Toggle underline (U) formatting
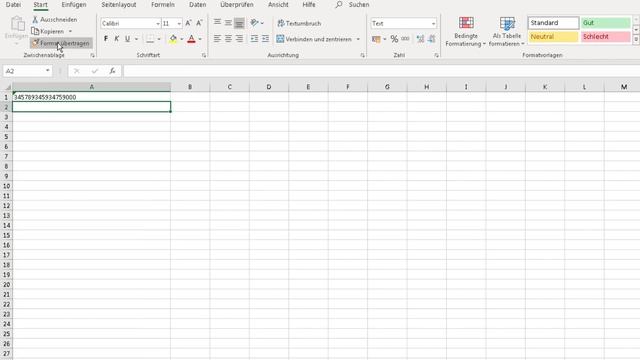 click(x=127, y=39)
